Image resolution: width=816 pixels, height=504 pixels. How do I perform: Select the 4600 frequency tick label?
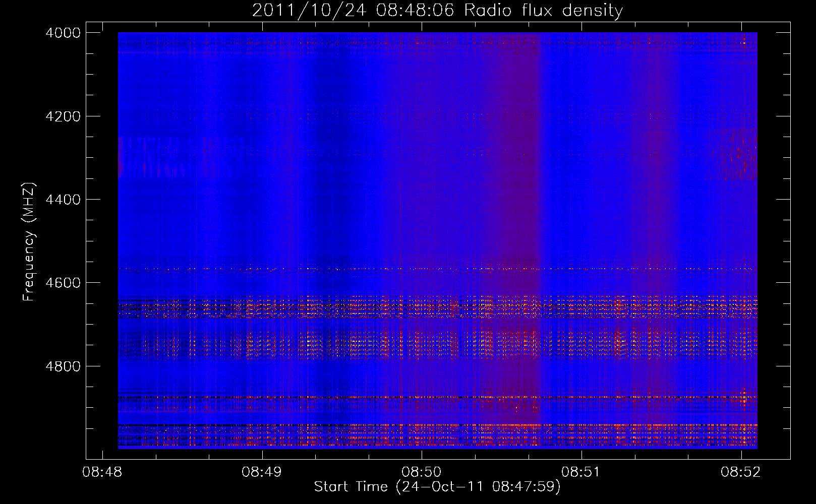tap(63, 283)
